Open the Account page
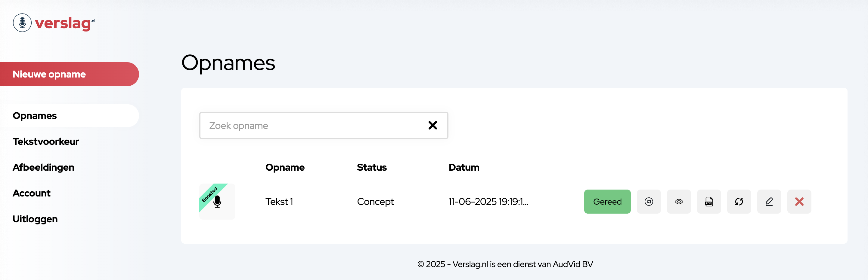Viewport: 868px width, 280px height. click(x=31, y=193)
